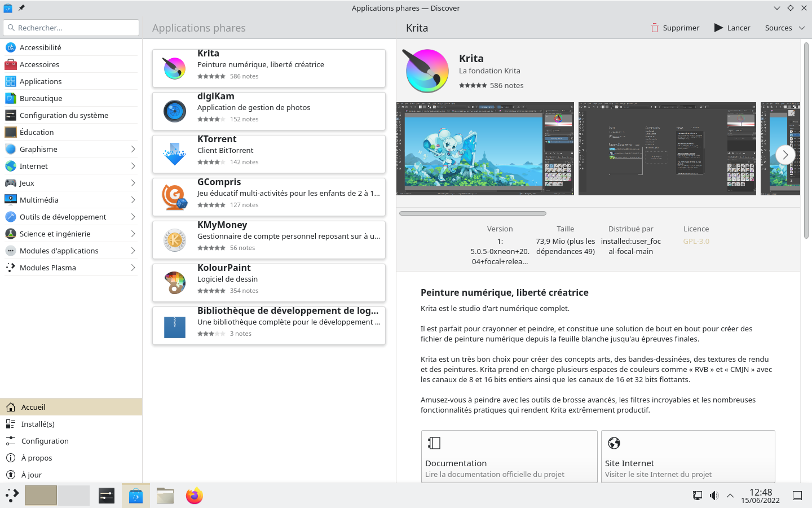Focus the Rechercher search field
Screen dimensions: 812x508
pos(71,28)
